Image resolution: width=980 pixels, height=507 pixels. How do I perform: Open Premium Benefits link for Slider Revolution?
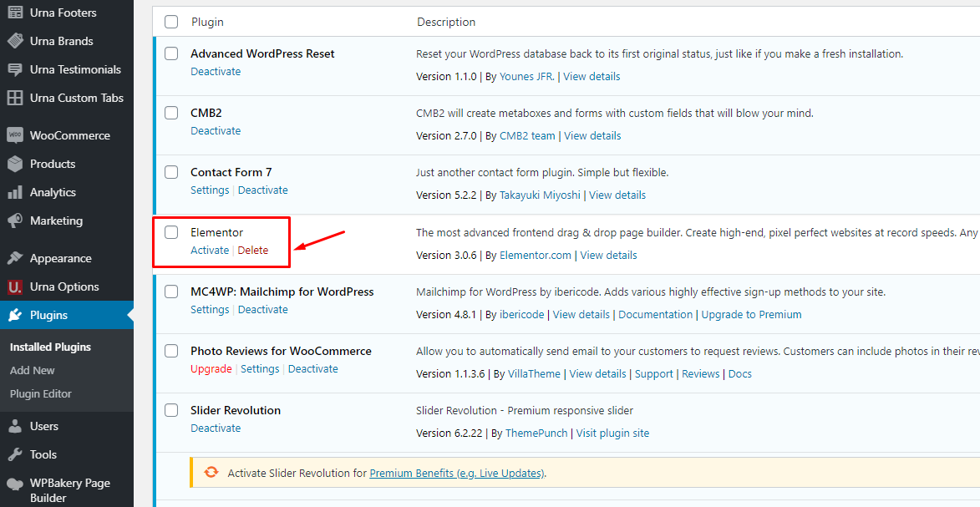(x=457, y=474)
